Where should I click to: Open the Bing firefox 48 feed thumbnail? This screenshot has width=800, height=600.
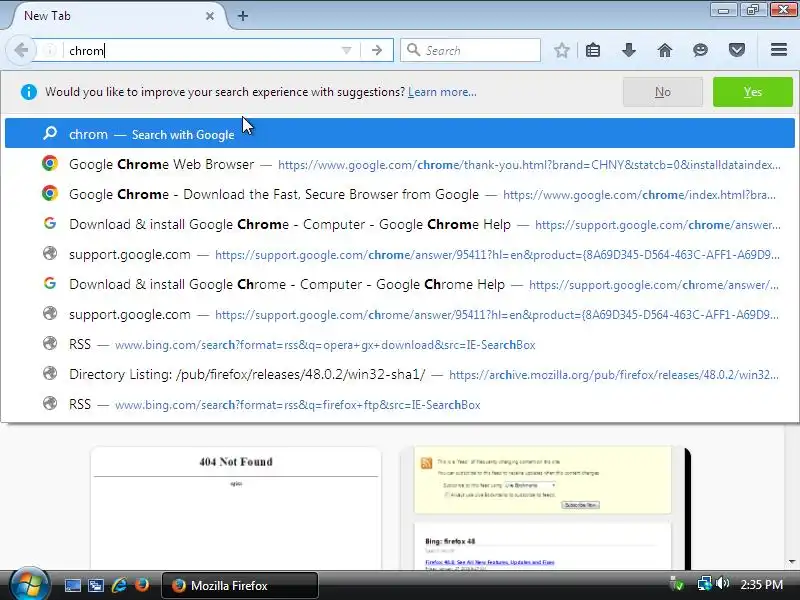point(544,508)
